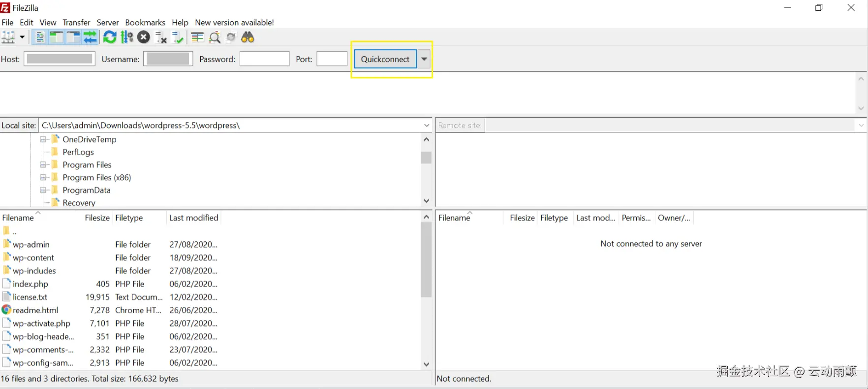The image size is (868, 389).
Task: Focus the Password input field
Action: coord(264,59)
